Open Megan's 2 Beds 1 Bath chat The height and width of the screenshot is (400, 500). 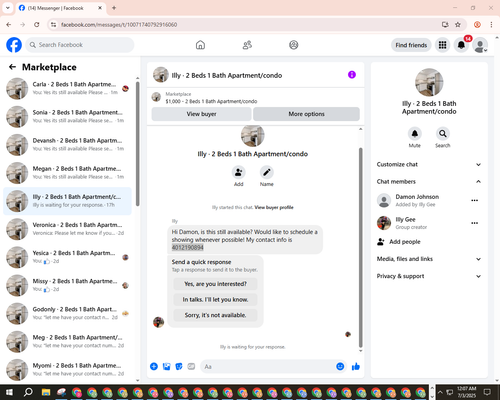point(67,173)
